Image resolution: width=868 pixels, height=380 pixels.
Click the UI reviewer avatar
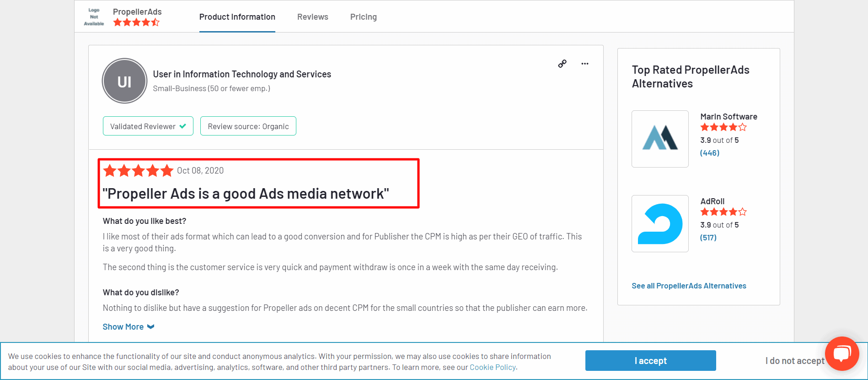pos(124,81)
